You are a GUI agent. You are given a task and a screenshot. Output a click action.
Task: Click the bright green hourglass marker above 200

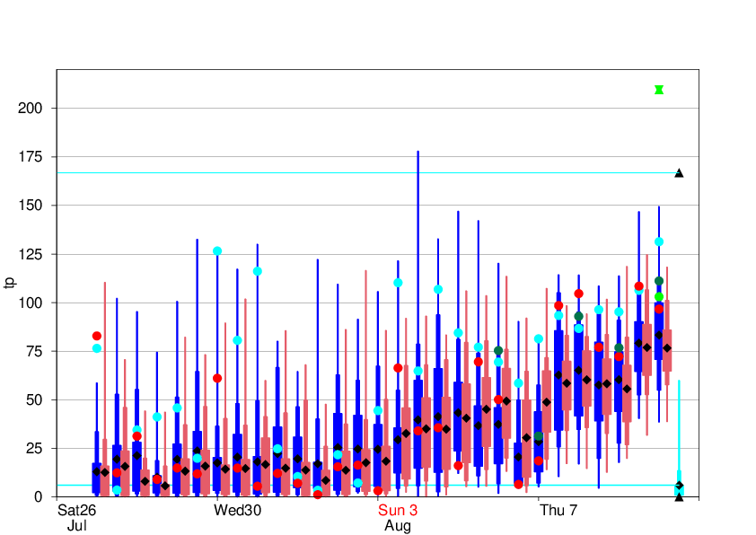tap(659, 90)
